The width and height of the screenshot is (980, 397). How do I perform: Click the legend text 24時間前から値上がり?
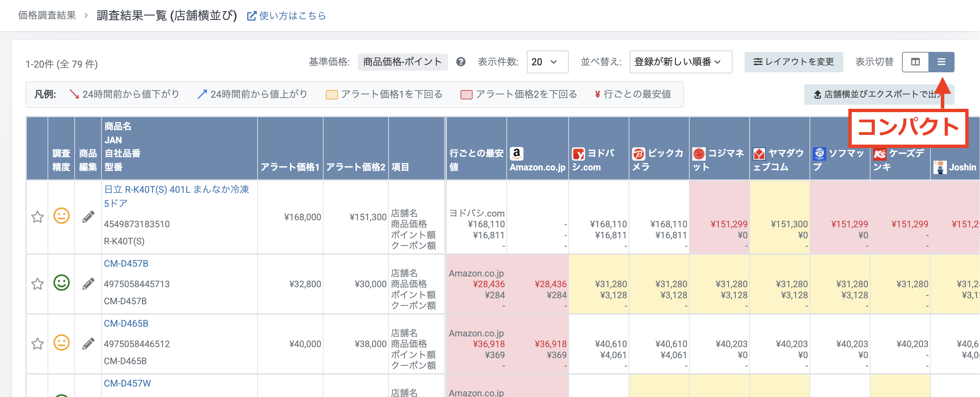point(259,94)
